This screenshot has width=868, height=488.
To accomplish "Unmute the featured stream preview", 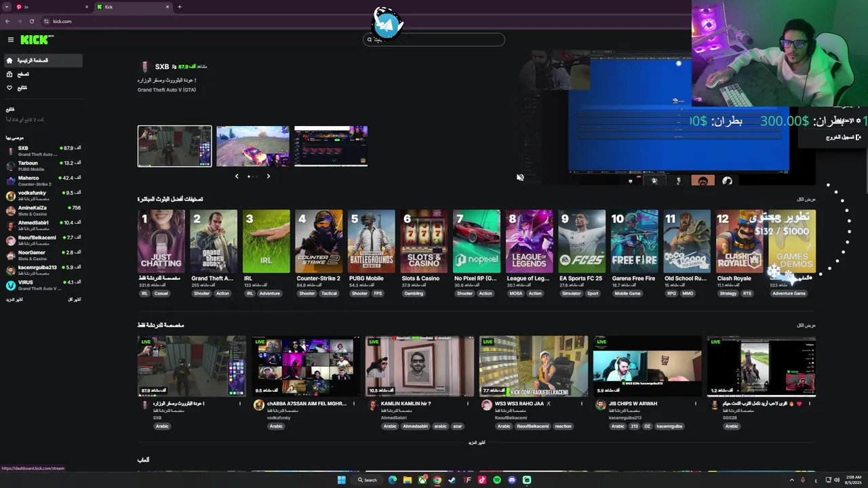I will [x=520, y=177].
